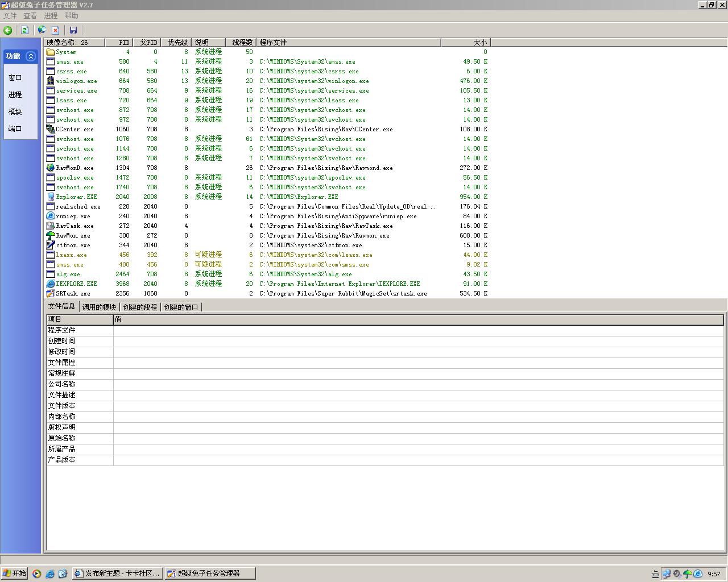
Task: Click the runiep.exe process icon
Action: pos(51,216)
